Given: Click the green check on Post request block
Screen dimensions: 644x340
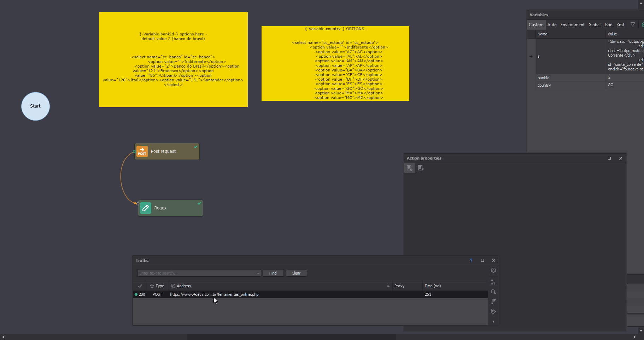Looking at the screenshot, I should (x=196, y=147).
